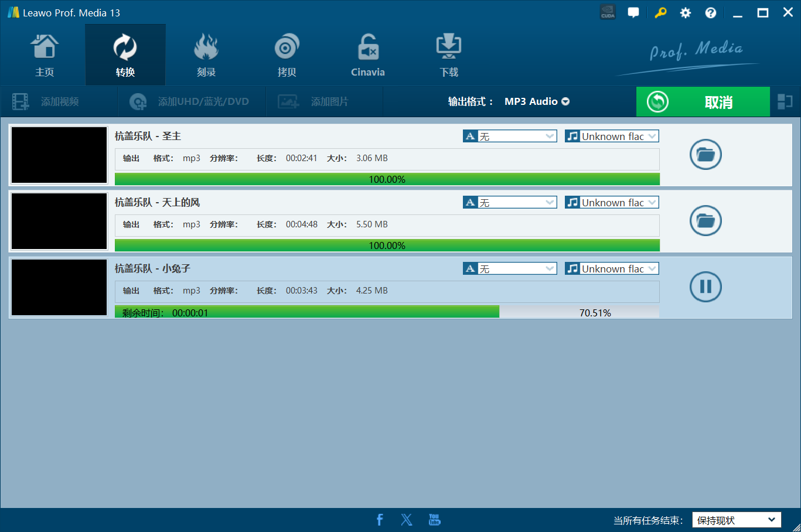Click the green 取消 cancel button
This screenshot has height=532, width=801.
[x=703, y=102]
